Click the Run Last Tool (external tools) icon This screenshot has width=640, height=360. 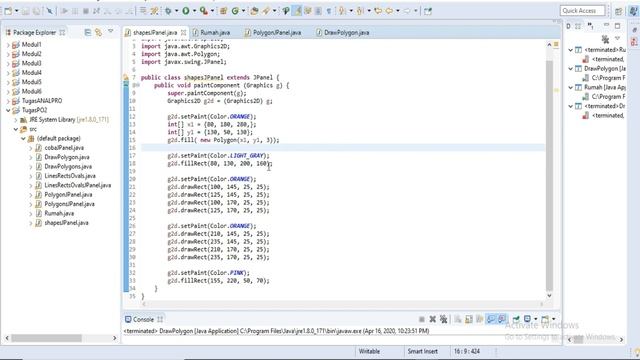pyautogui.click(x=203, y=11)
